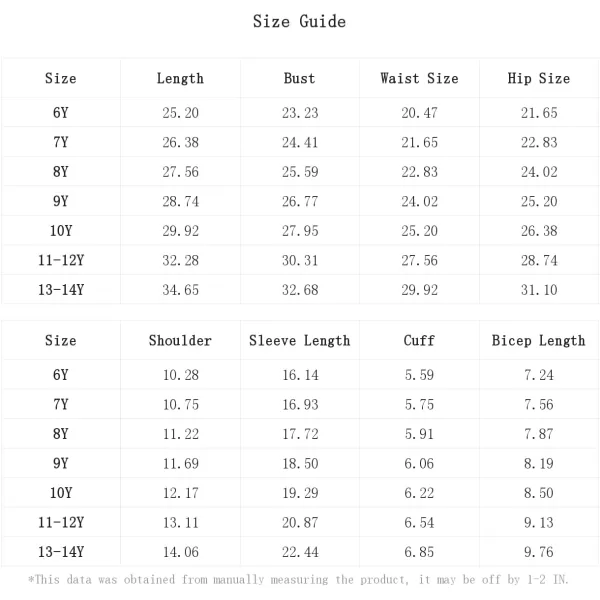Screen dimensions: 600x600
Task: Select the 11-12Y waist size value 27.56
Action: click(419, 261)
